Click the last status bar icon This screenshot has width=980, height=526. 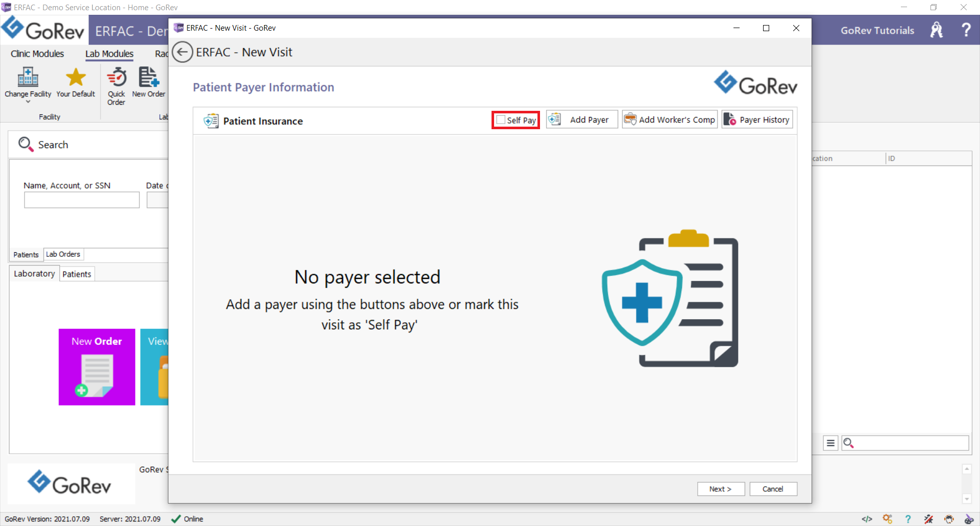point(969,519)
